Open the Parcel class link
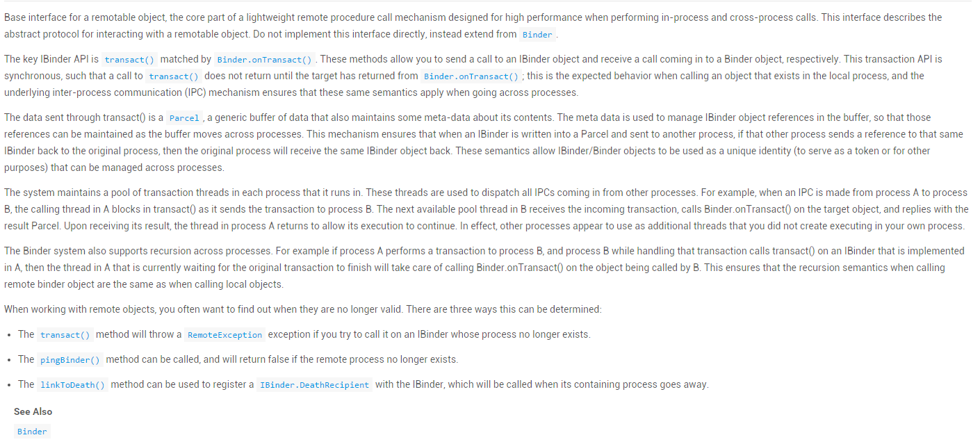980x442 pixels. (184, 118)
